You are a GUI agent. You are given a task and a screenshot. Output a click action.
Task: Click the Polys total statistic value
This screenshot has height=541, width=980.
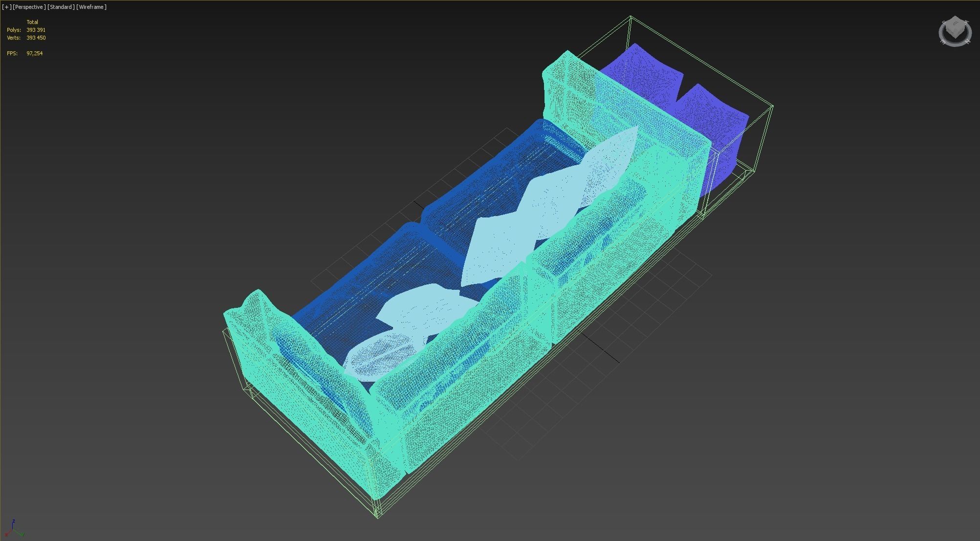pyautogui.click(x=36, y=30)
